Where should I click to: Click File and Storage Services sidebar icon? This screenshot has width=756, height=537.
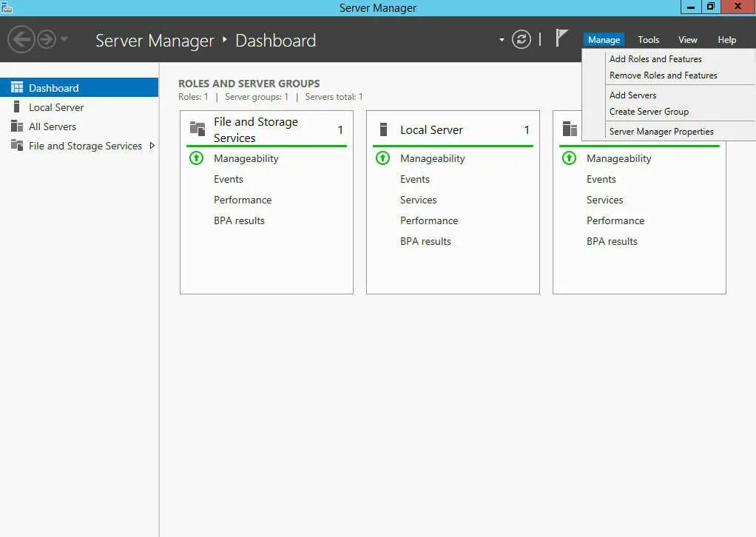click(x=17, y=145)
